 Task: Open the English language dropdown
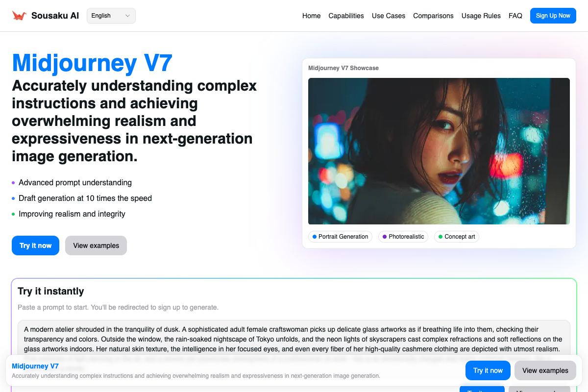[x=111, y=16]
